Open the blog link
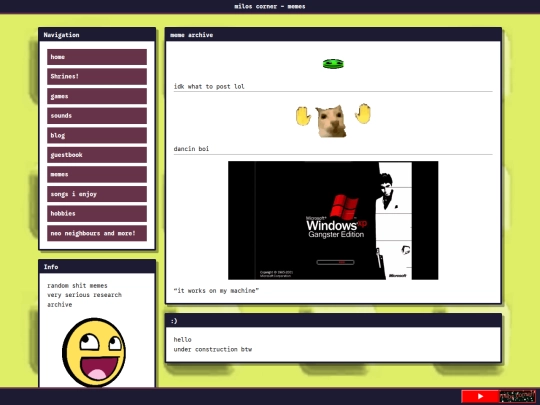Screen dimensions: 540x405 pyautogui.click(x=97, y=135)
